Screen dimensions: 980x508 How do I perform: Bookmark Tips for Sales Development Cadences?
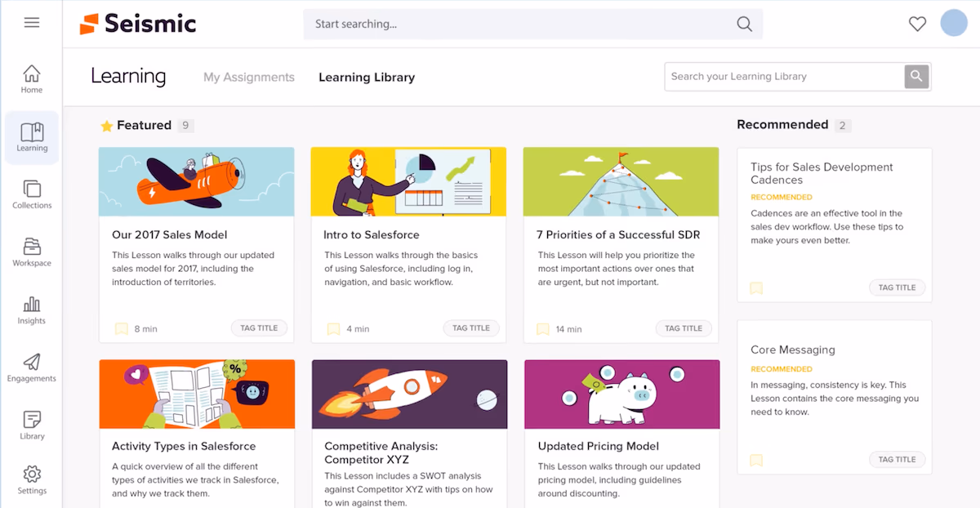pyautogui.click(x=756, y=288)
